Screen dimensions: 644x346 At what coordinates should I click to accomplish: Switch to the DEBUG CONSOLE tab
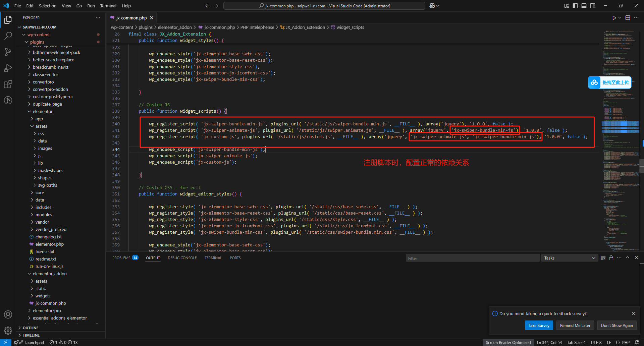pyautogui.click(x=182, y=258)
